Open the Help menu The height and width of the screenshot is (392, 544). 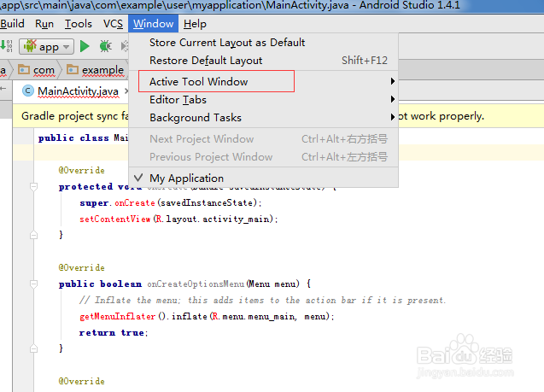195,24
